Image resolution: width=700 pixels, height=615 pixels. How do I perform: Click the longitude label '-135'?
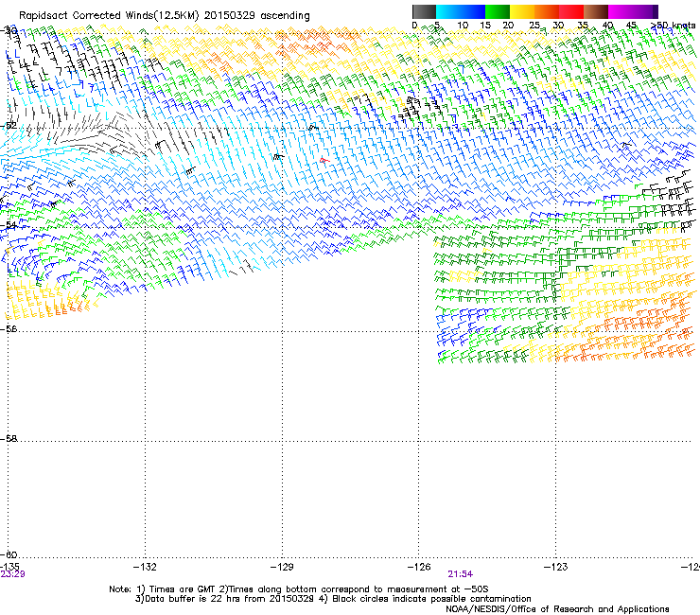click(x=9, y=567)
